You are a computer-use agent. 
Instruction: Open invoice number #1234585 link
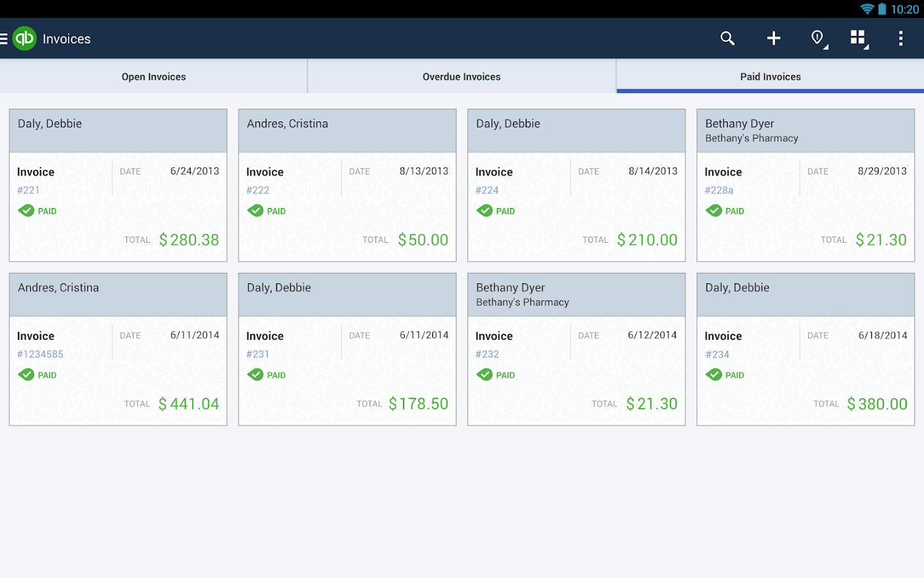point(40,354)
